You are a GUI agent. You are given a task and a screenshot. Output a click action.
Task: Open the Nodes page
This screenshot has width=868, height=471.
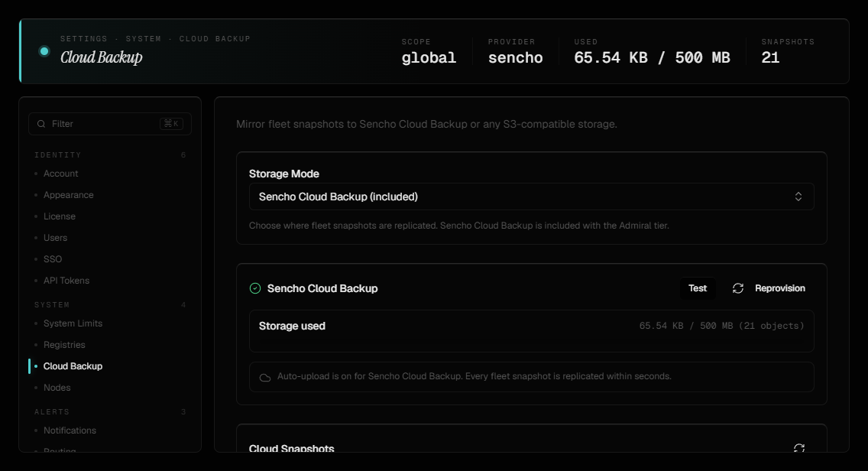57,388
